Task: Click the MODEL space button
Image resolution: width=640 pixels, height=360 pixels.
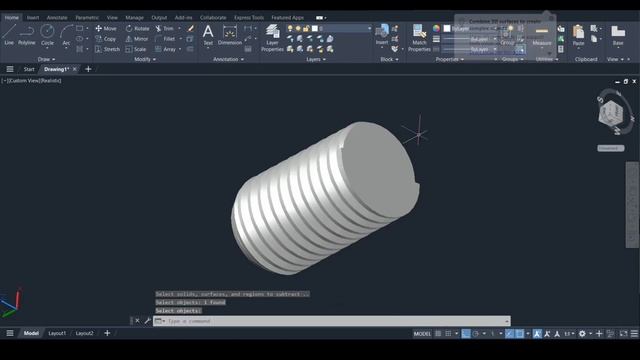Action: tap(422, 333)
